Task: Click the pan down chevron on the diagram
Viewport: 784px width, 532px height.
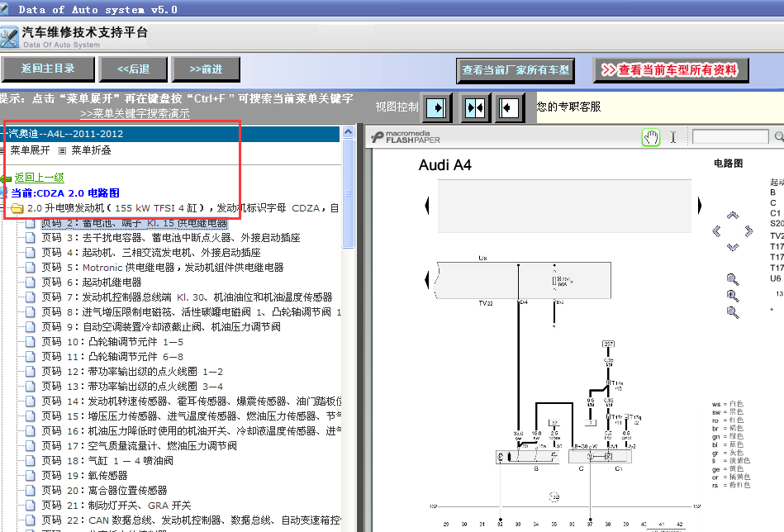Action: tap(733, 246)
